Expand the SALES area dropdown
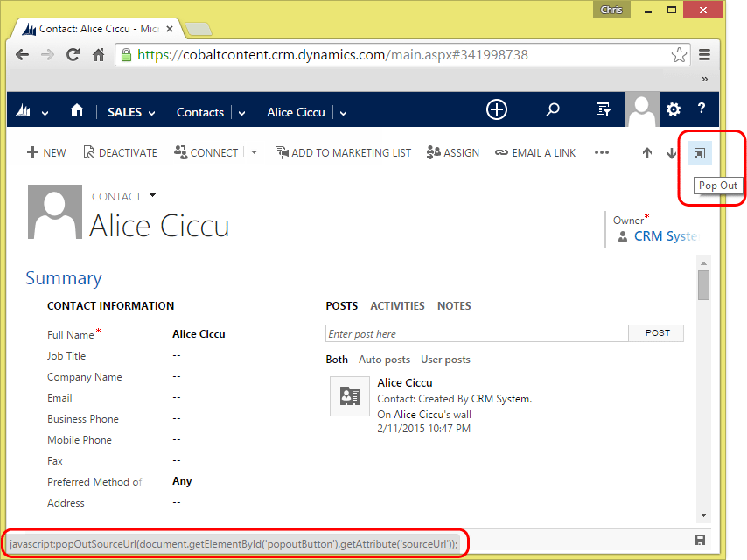The image size is (747, 560). 152,114
